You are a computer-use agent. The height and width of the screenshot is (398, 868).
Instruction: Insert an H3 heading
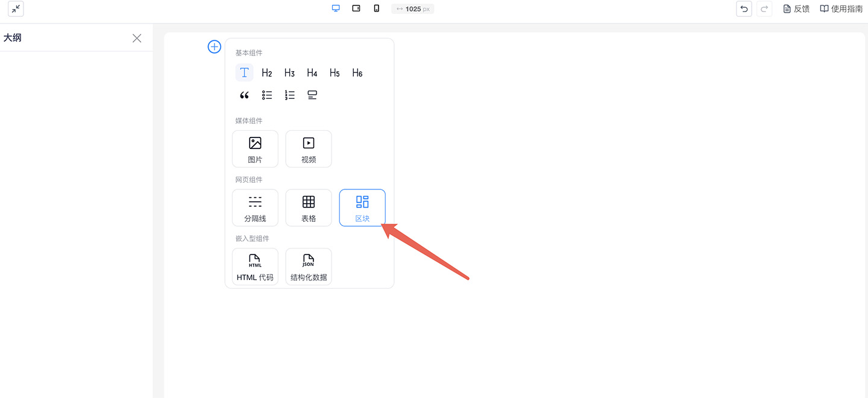tap(289, 73)
